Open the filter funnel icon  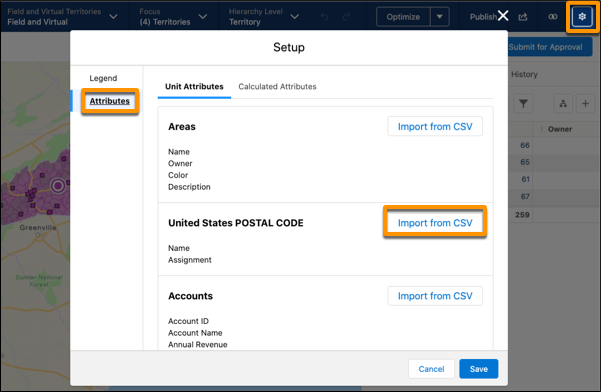tap(523, 103)
